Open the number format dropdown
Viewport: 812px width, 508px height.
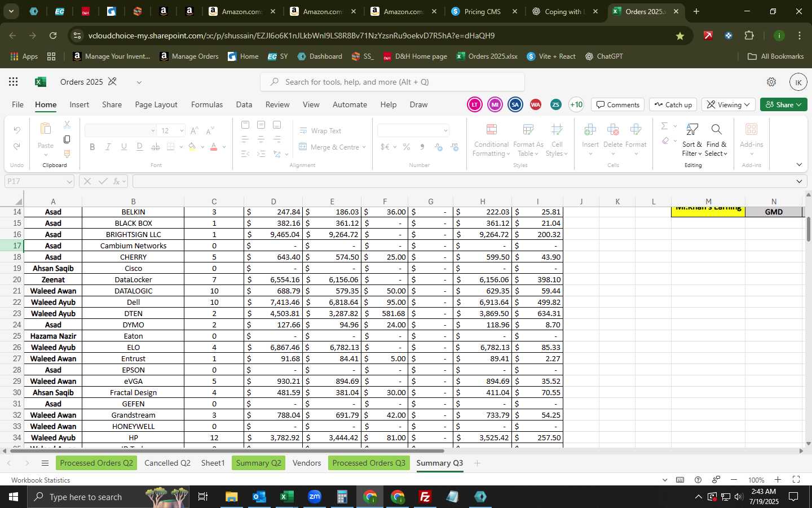[x=445, y=130]
